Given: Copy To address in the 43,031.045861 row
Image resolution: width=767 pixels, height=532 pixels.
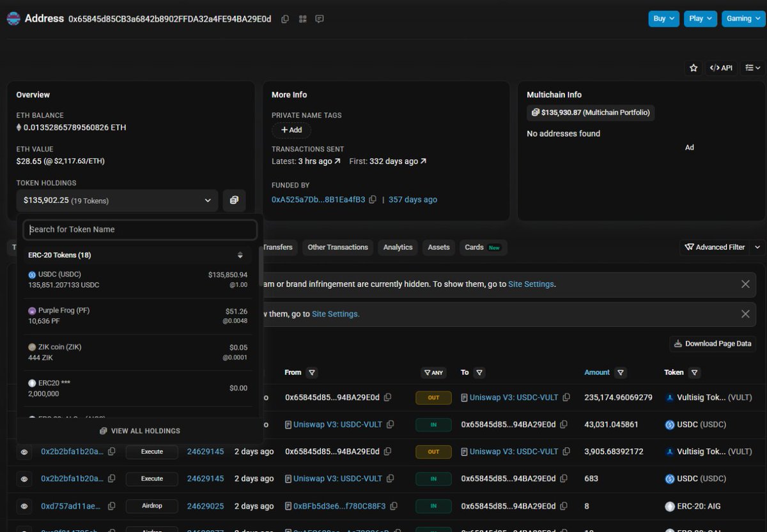Looking at the screenshot, I should point(564,424).
